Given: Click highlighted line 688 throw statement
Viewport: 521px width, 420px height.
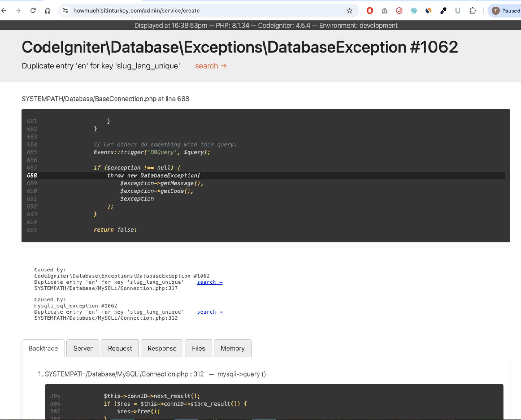Looking at the screenshot, I should point(266,175).
